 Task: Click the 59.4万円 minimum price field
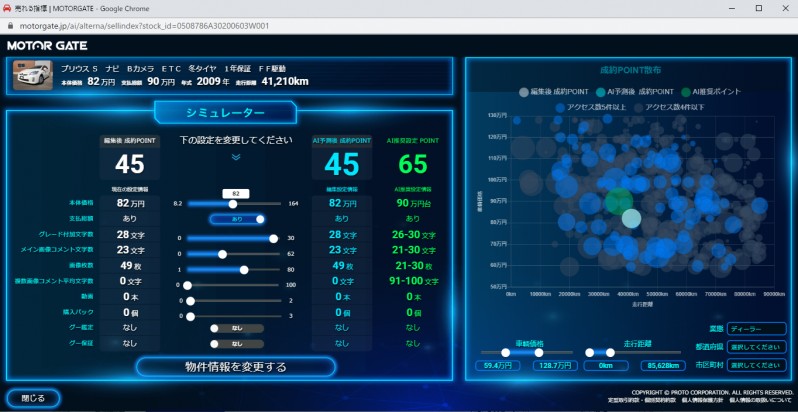click(498, 365)
